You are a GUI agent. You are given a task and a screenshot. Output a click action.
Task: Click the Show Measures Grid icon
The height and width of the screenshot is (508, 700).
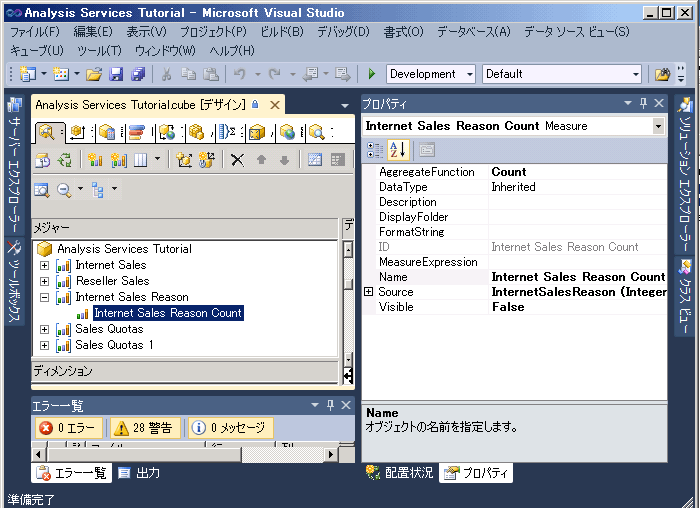tap(315, 160)
